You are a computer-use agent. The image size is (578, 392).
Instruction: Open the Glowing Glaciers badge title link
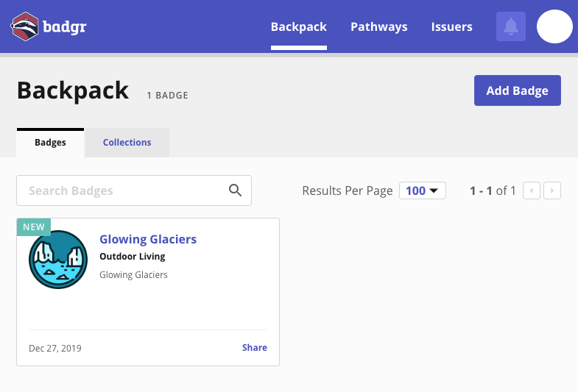point(148,239)
